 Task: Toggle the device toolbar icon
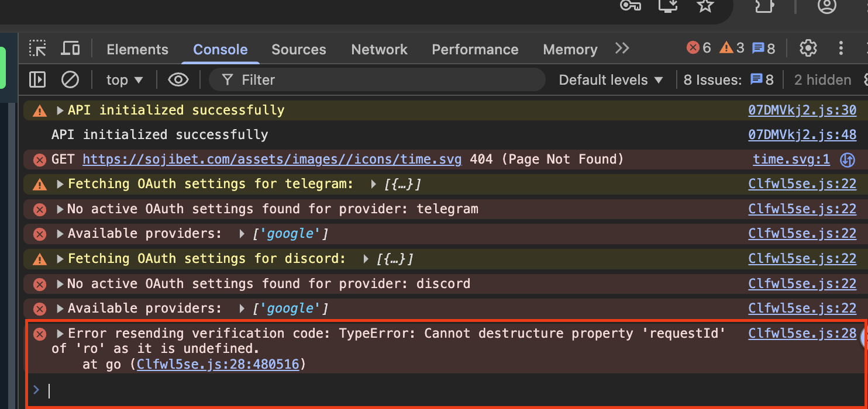70,48
